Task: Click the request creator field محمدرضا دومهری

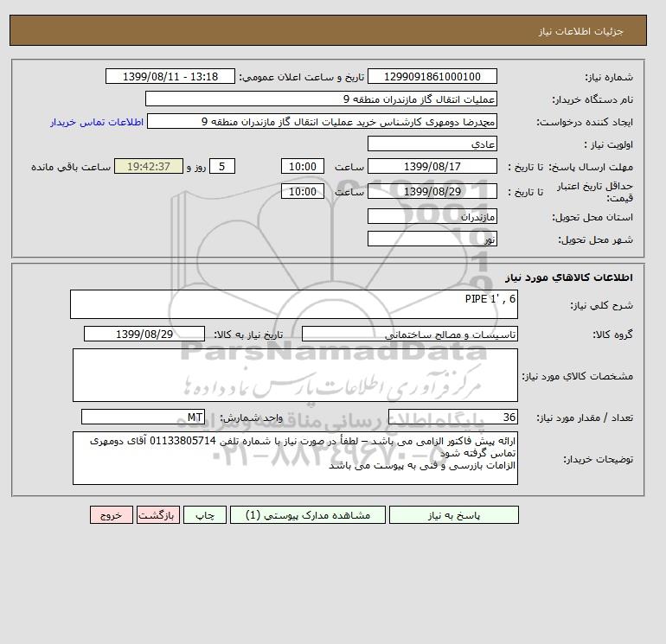Action: [x=322, y=121]
